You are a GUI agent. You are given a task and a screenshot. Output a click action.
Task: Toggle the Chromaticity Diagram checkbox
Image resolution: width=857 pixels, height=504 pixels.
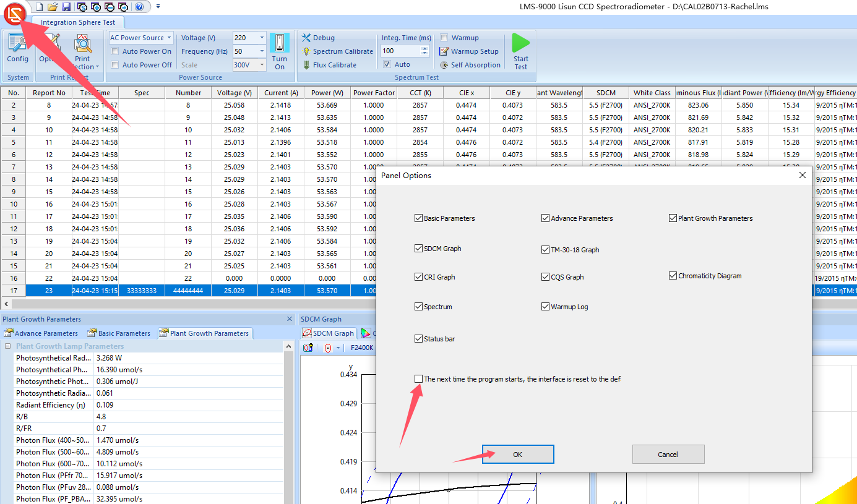pyautogui.click(x=673, y=276)
